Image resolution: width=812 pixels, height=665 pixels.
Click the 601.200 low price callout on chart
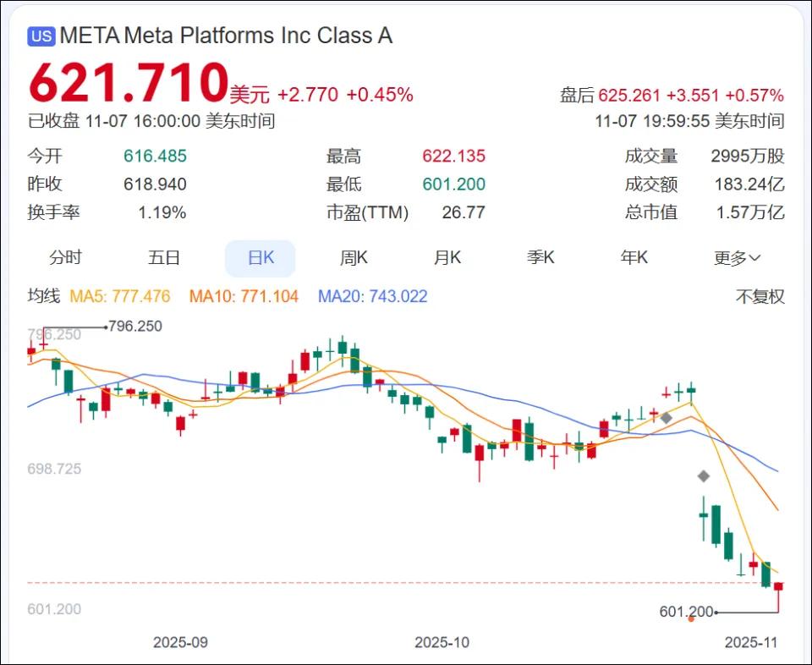click(x=686, y=612)
